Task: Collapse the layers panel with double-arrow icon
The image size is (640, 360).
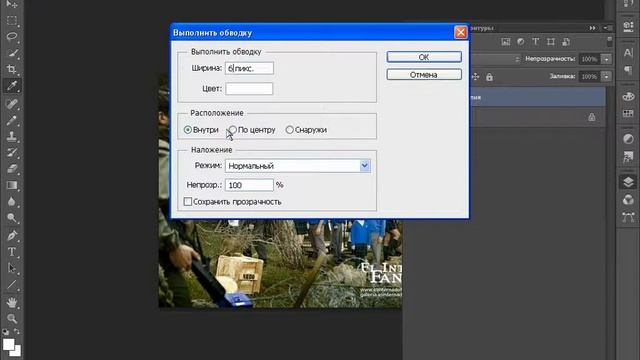Action: 592,28
